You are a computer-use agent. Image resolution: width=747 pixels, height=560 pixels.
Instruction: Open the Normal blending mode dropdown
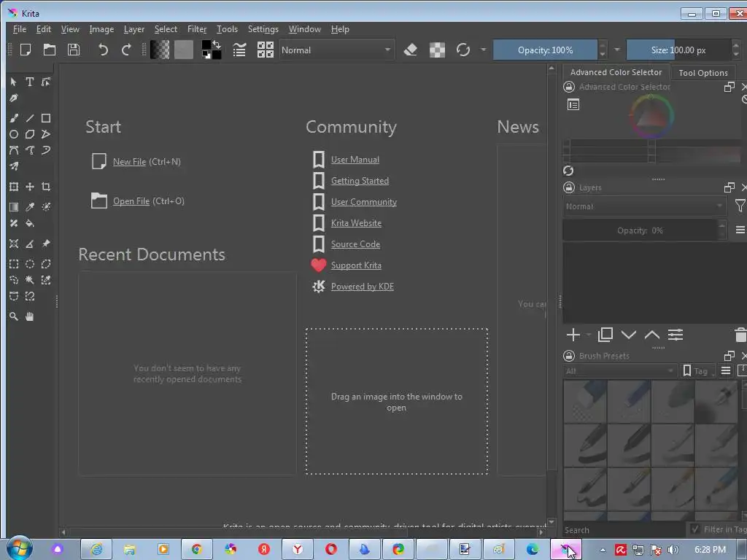click(336, 50)
